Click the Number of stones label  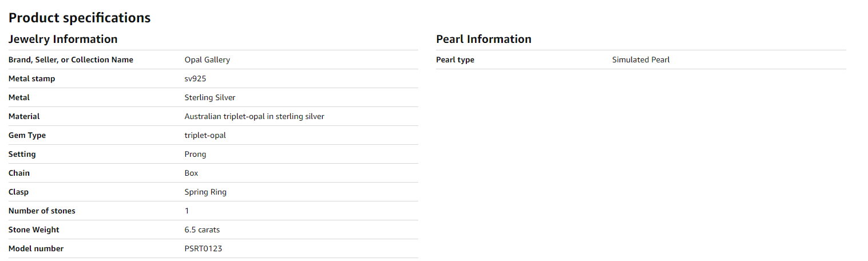(42, 211)
